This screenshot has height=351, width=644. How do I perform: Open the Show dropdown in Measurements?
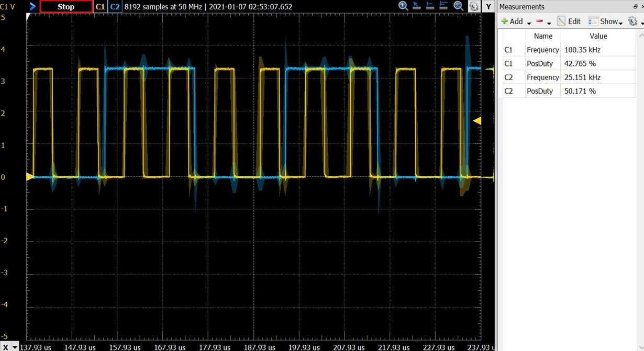605,21
